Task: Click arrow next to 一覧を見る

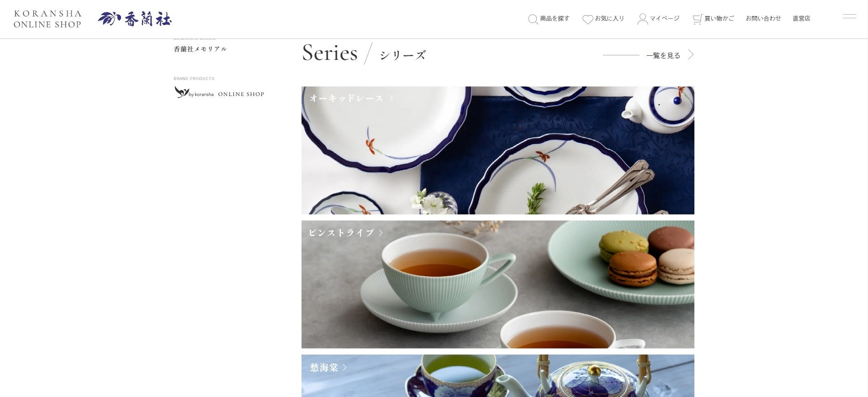Action: 691,55
